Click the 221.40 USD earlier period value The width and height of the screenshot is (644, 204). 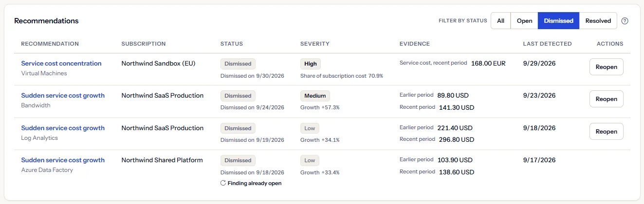pyautogui.click(x=455, y=128)
